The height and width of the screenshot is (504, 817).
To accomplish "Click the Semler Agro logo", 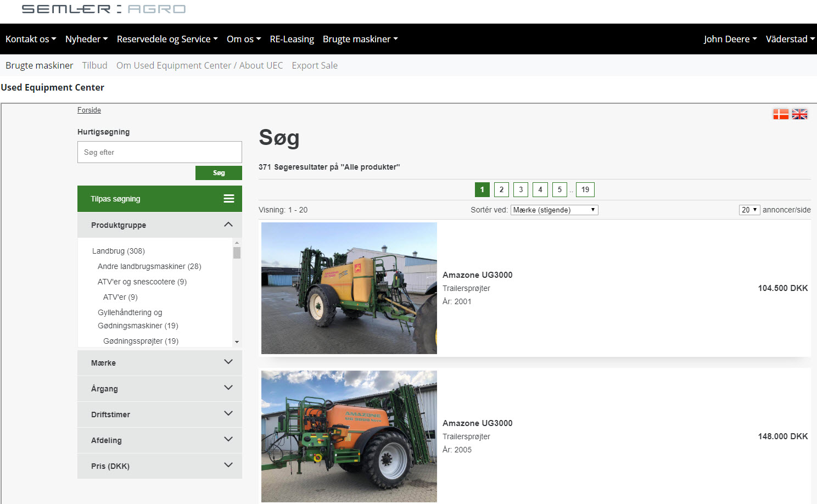I will click(104, 9).
